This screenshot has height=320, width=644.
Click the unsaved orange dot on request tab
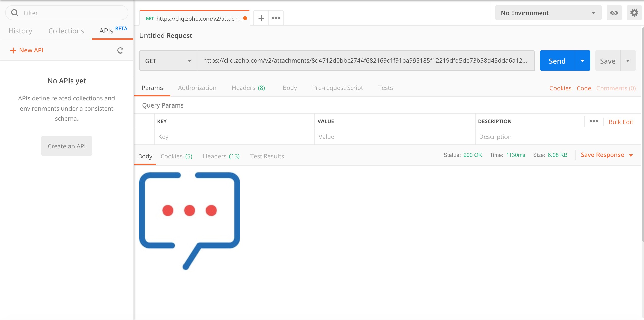coord(245,18)
